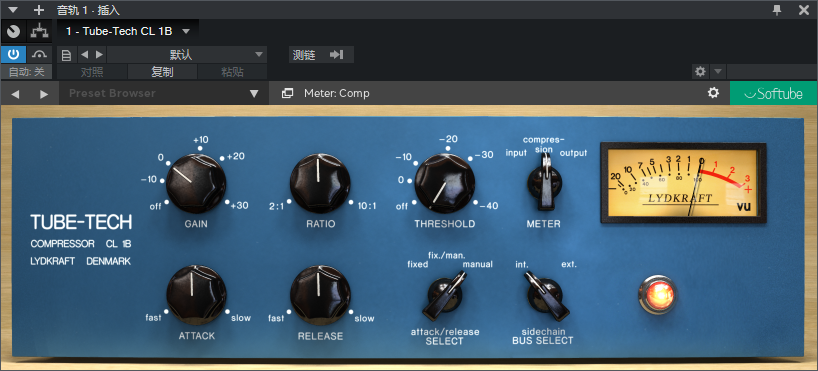Screen dimensions: 818x371
Task: Set meter to input label
Action: pyautogui.click(x=516, y=153)
